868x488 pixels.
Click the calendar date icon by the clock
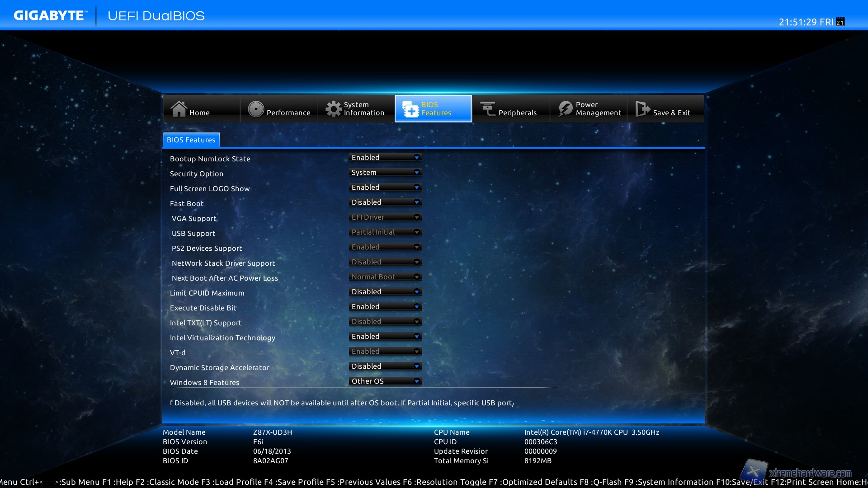[x=840, y=22]
